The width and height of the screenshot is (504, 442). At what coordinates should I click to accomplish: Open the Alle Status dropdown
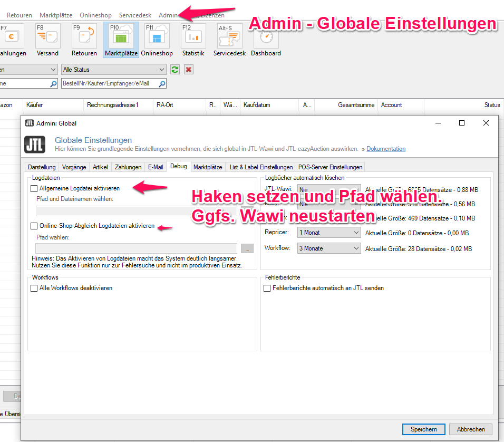tap(114, 70)
